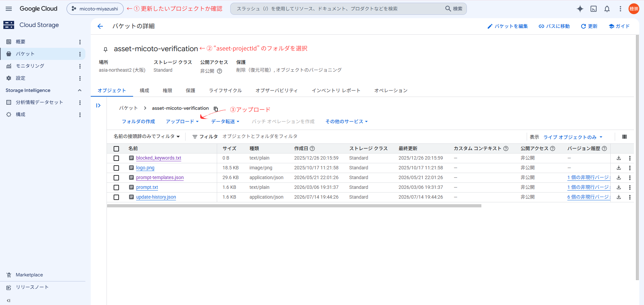Viewport: 644px width, 305px height.
Task: Switch to the 権限 tab
Action: [x=167, y=91]
